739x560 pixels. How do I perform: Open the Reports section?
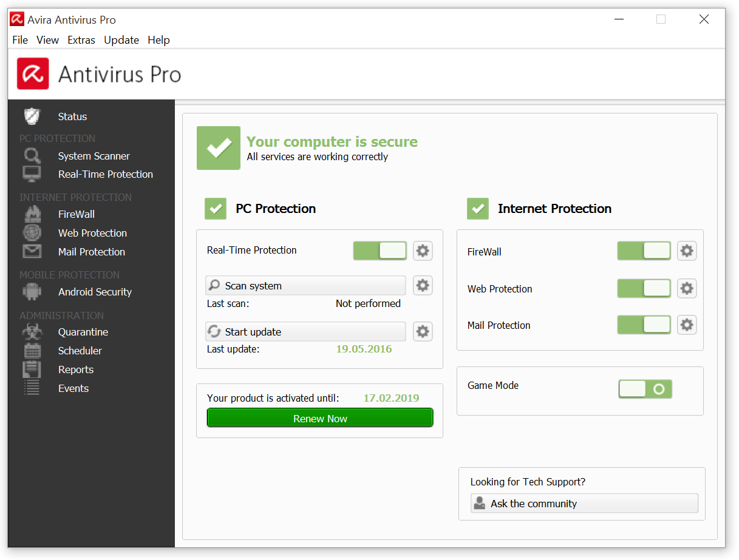[x=31, y=369]
